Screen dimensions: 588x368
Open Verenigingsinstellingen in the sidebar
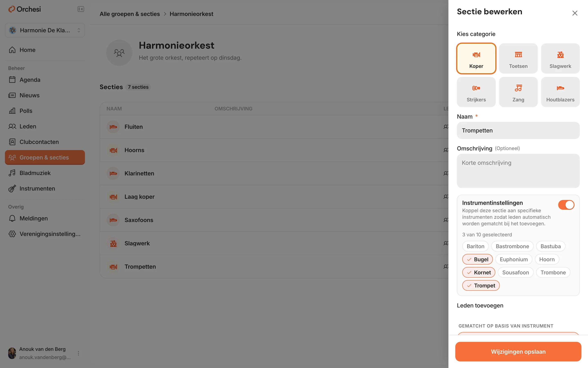45,234
